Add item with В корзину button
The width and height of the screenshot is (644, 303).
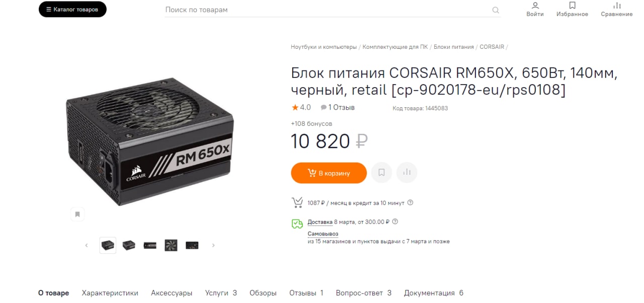pyautogui.click(x=329, y=173)
